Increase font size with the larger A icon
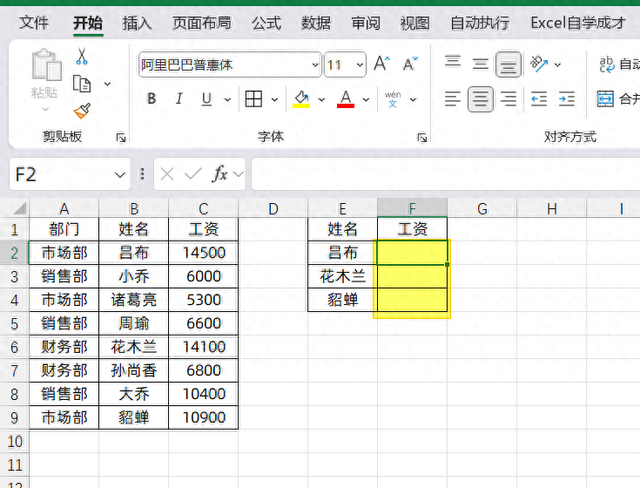The width and height of the screenshot is (640, 488). point(382,64)
